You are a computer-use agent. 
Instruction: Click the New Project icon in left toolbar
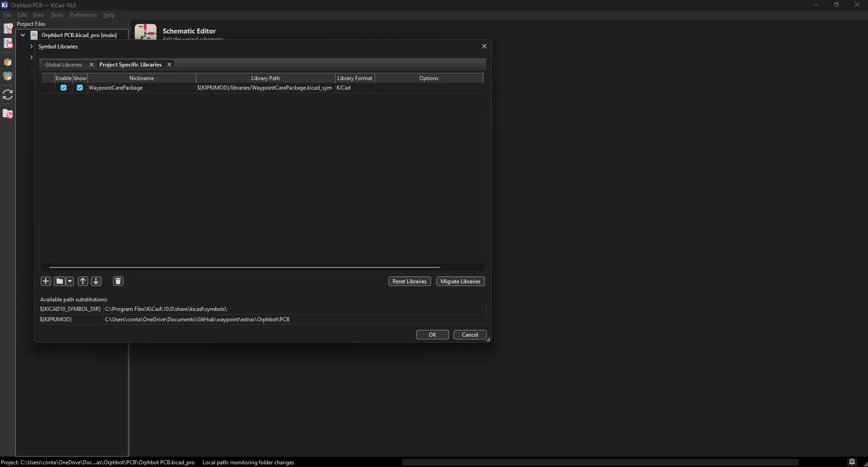coord(8,29)
